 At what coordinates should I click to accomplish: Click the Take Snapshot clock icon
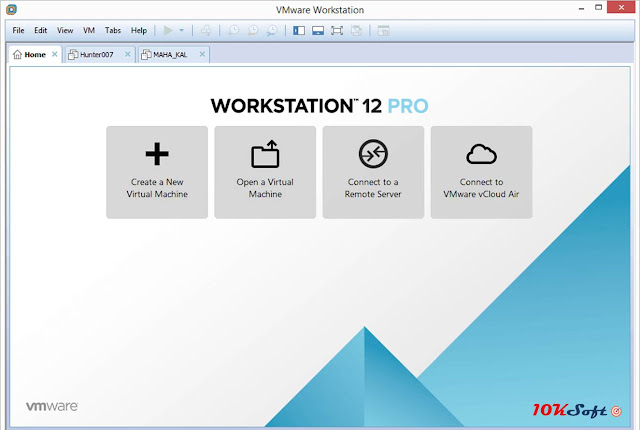tap(233, 30)
